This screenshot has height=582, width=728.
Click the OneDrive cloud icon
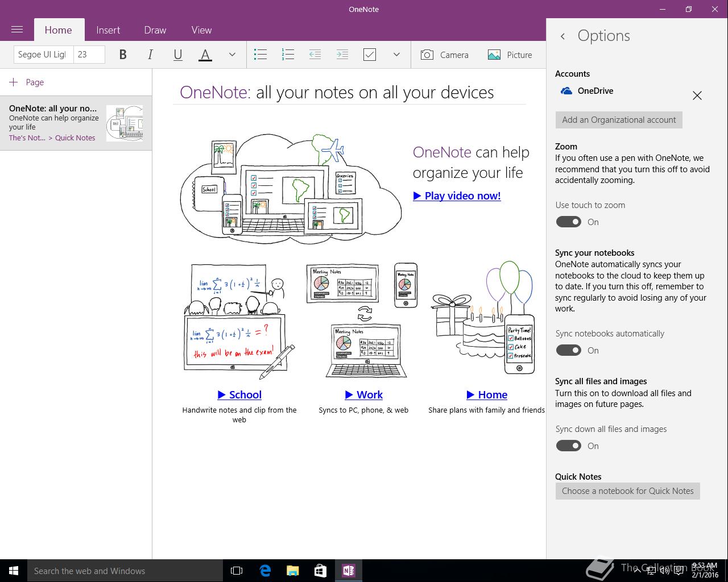click(566, 91)
